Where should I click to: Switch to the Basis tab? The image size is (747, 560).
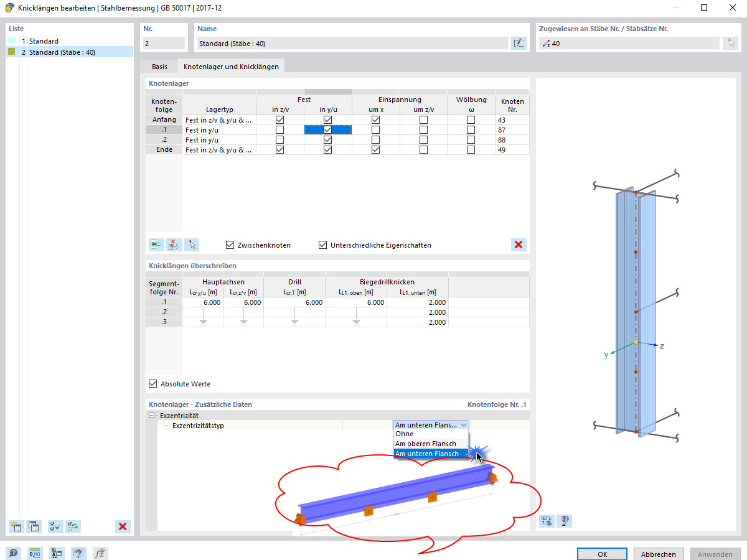coord(159,67)
